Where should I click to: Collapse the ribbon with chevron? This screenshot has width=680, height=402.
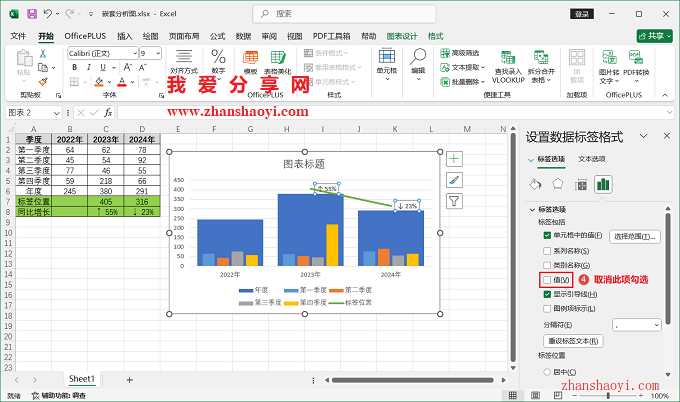[665, 95]
